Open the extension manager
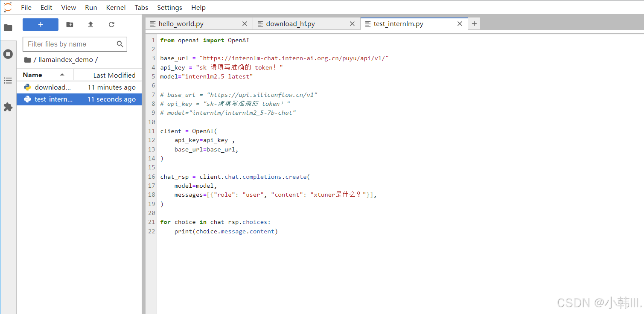The width and height of the screenshot is (644, 314). 8,107
